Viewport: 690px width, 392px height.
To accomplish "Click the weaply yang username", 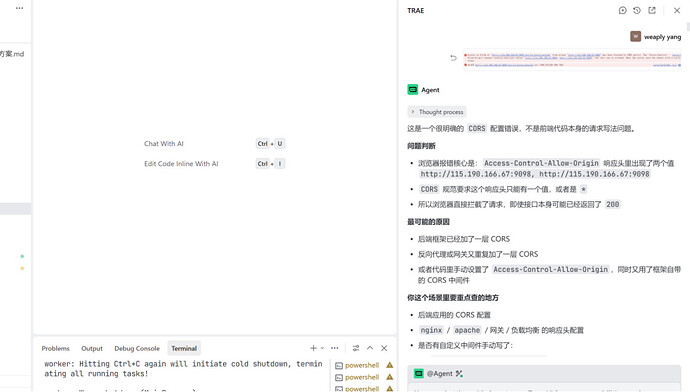I will [662, 37].
